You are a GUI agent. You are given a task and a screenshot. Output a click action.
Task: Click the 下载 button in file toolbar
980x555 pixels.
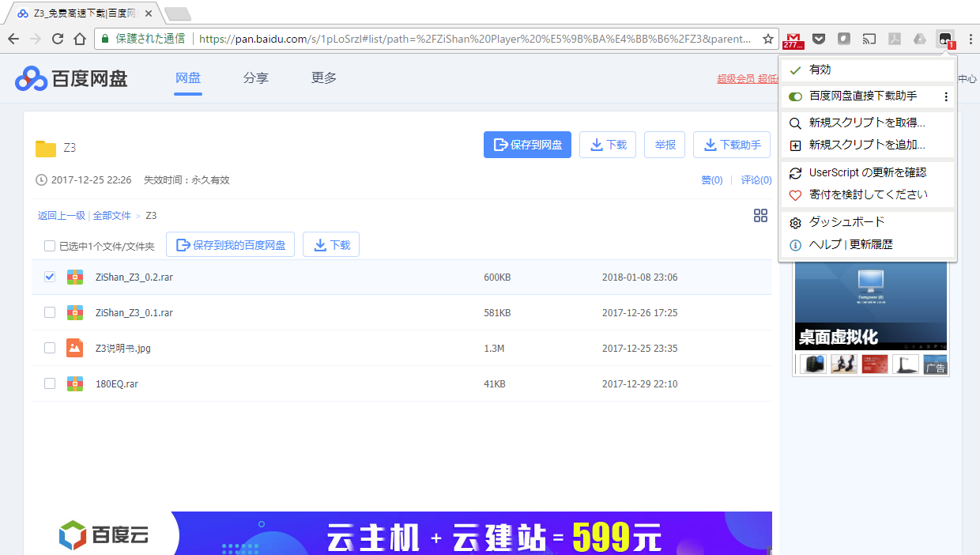pyautogui.click(x=331, y=245)
